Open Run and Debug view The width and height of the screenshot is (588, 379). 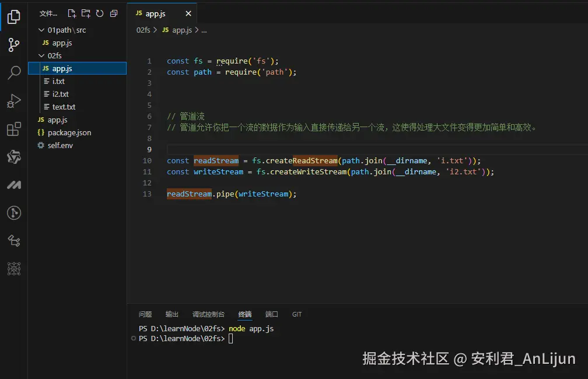pyautogui.click(x=14, y=101)
